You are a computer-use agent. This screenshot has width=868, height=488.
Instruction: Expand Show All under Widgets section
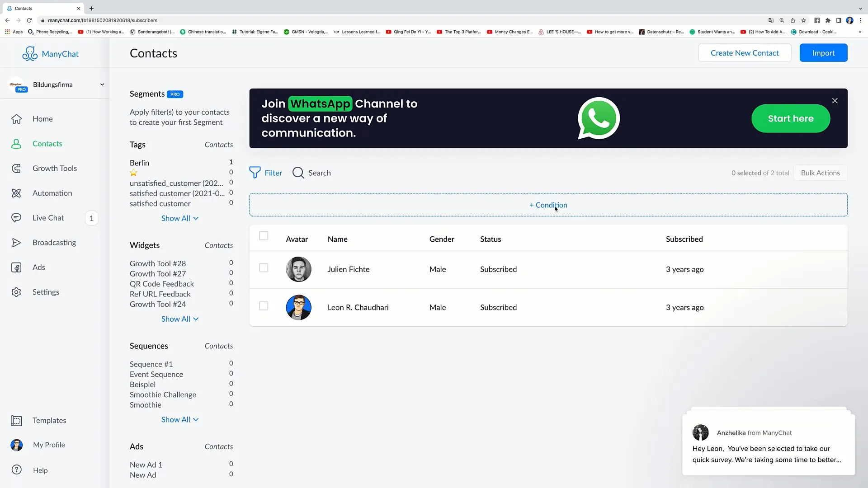coord(179,319)
